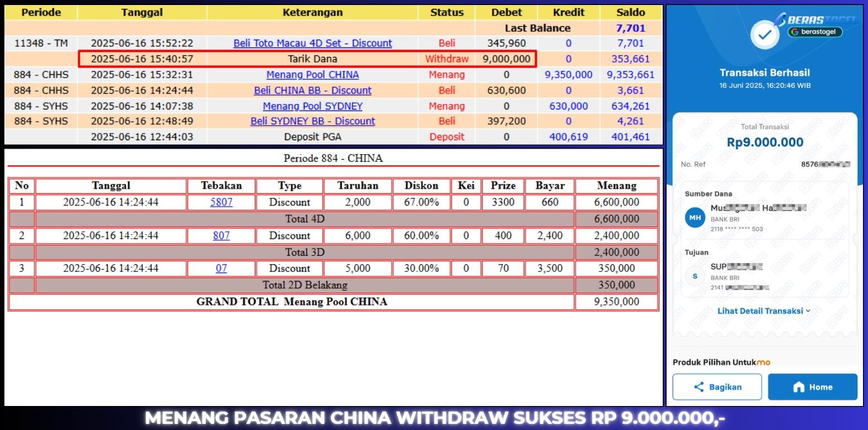This screenshot has width=868, height=430.
Task: Click the Produk Pilihan Untukmo heading
Action: point(721,362)
